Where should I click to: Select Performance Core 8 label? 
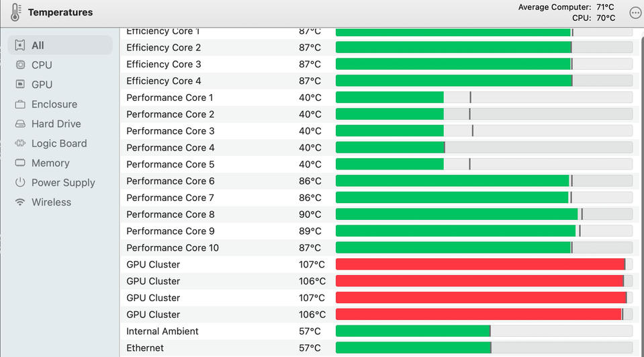click(x=170, y=214)
